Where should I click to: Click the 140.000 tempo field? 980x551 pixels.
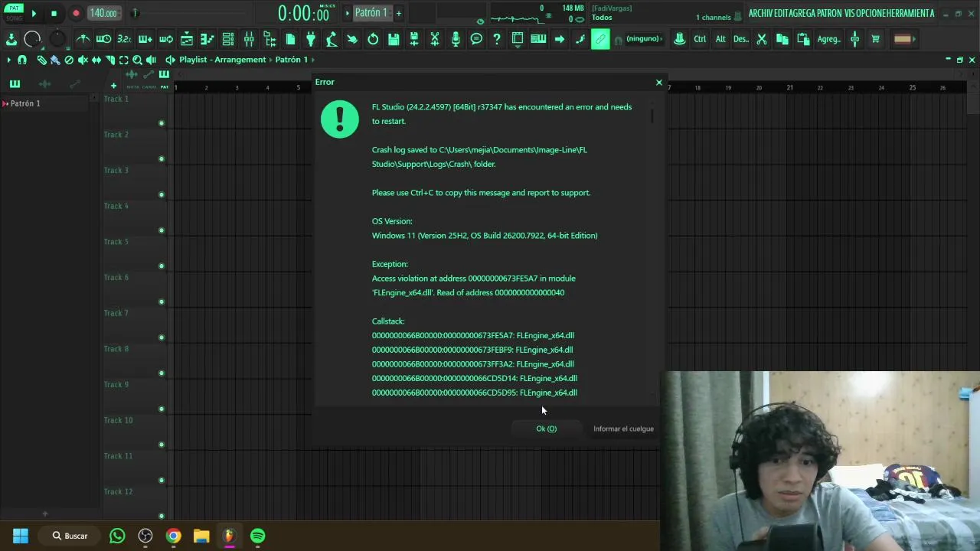pyautogui.click(x=103, y=13)
